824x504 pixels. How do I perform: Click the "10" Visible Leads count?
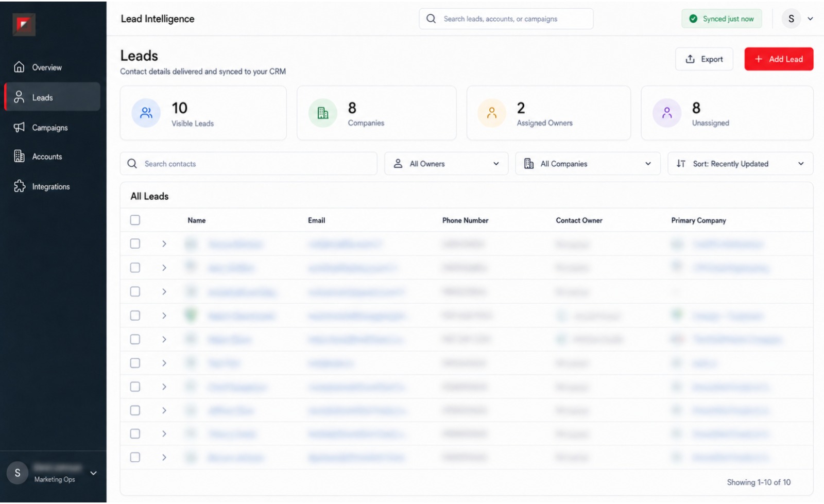click(x=179, y=108)
